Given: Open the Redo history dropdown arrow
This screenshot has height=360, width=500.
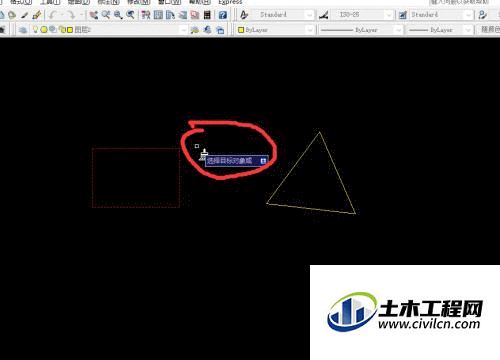Looking at the screenshot, I should pyautogui.click(x=80, y=15).
